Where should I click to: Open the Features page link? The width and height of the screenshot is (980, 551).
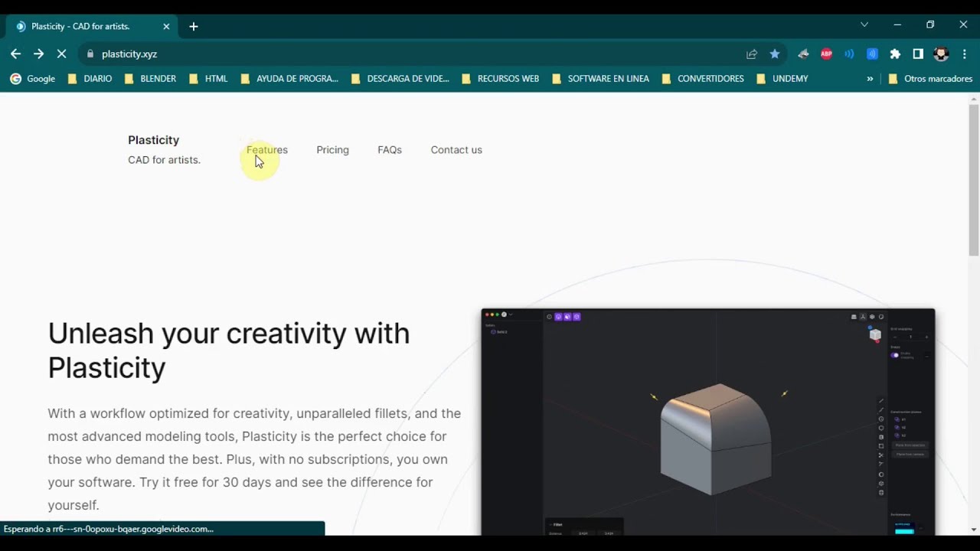point(267,150)
